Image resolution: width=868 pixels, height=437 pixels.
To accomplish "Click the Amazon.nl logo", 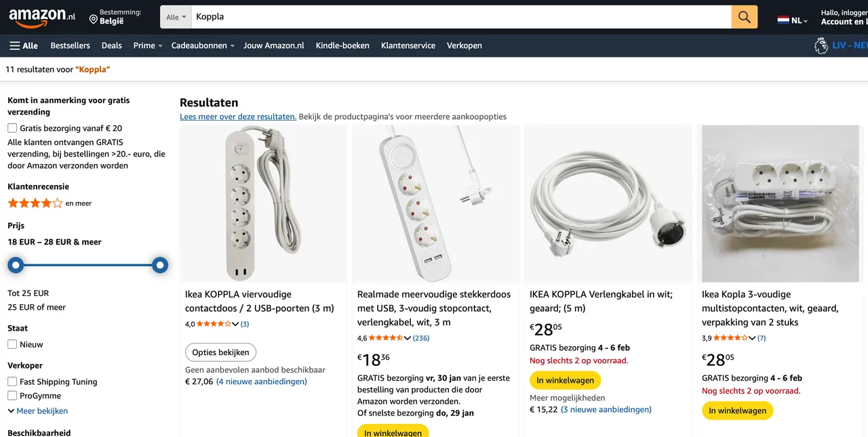I will [42, 17].
